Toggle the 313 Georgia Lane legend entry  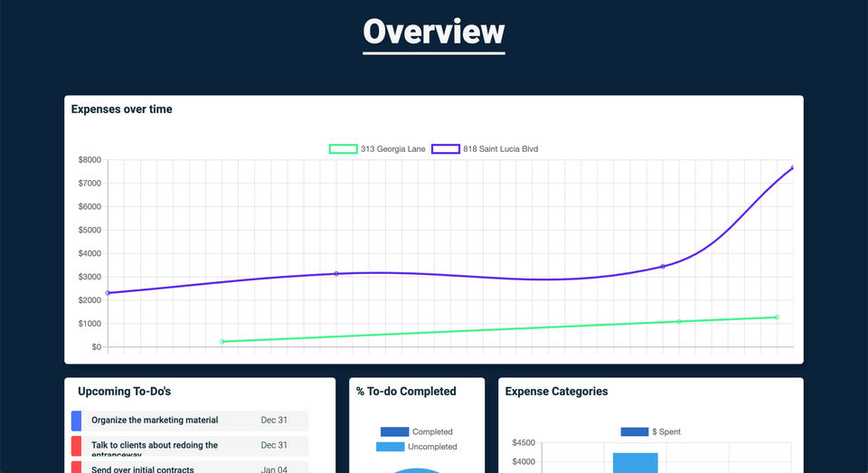pyautogui.click(x=377, y=149)
